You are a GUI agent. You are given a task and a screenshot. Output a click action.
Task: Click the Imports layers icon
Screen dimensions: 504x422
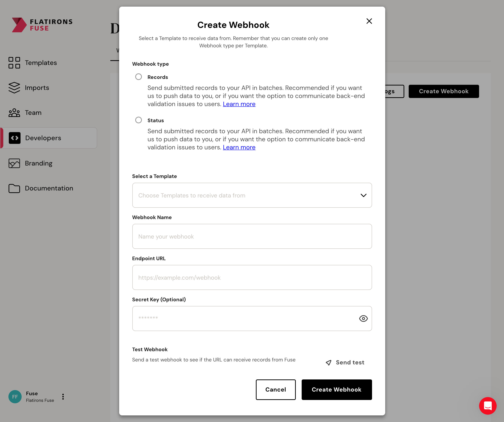tap(14, 88)
